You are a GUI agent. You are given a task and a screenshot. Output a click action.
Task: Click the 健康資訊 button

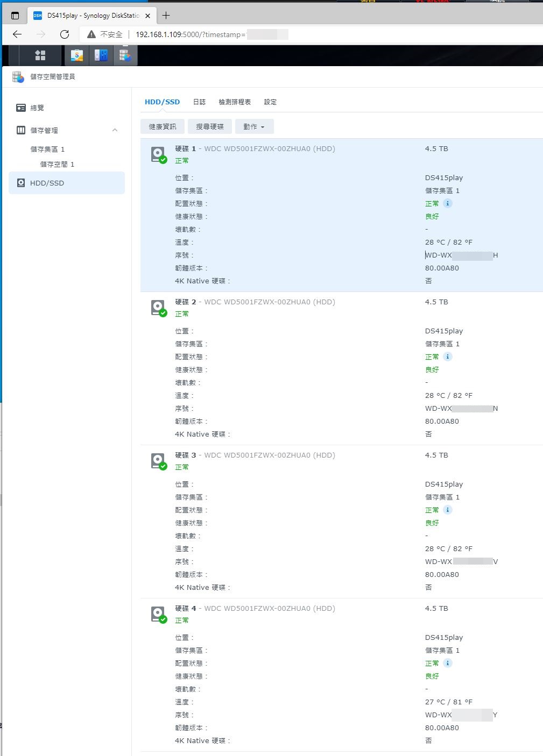tap(163, 126)
